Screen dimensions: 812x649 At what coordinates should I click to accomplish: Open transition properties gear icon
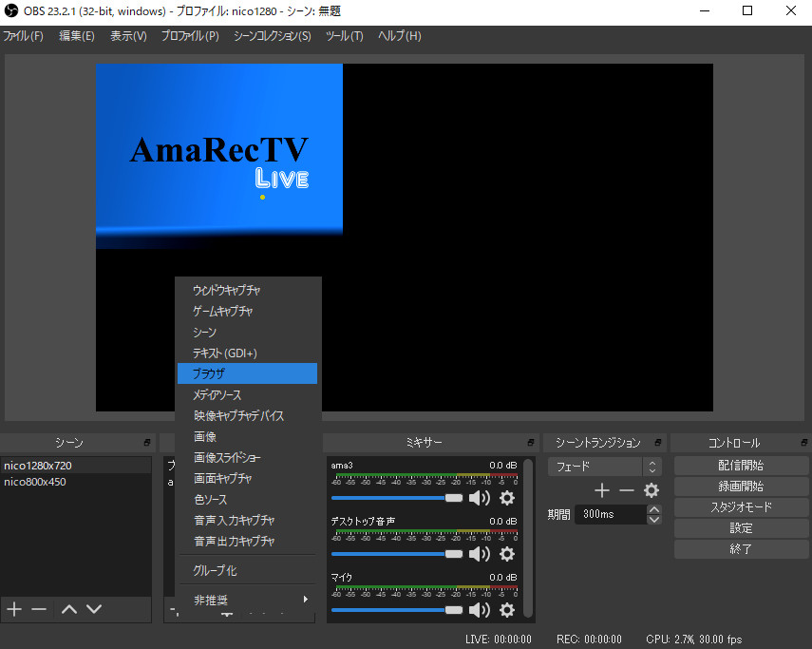[x=651, y=489]
